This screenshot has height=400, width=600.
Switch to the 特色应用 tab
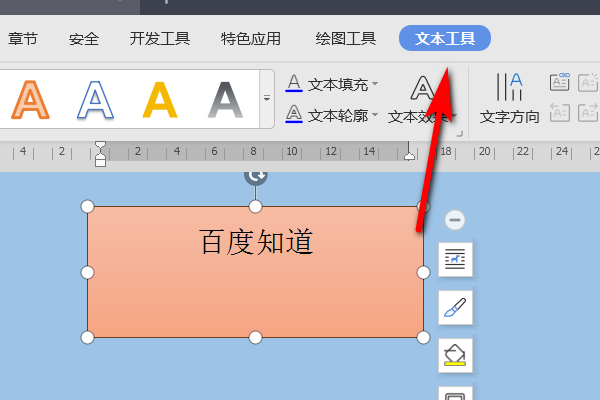251,39
